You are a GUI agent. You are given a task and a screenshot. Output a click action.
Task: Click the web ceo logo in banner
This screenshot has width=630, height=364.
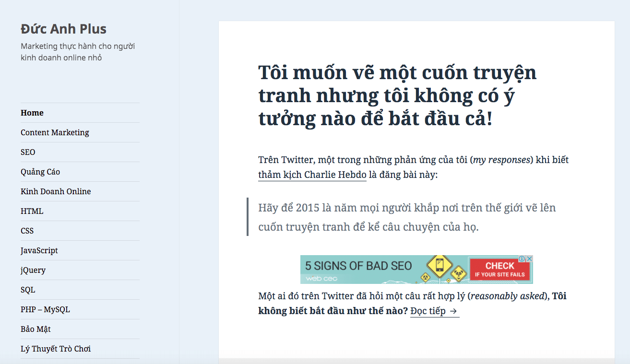321,278
